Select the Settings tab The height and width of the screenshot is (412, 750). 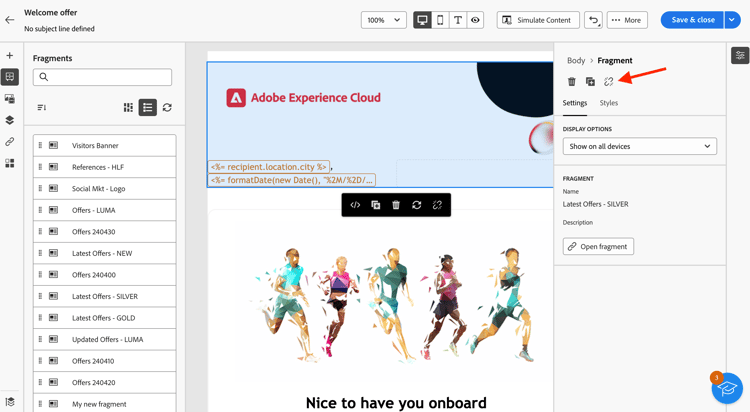click(x=574, y=103)
